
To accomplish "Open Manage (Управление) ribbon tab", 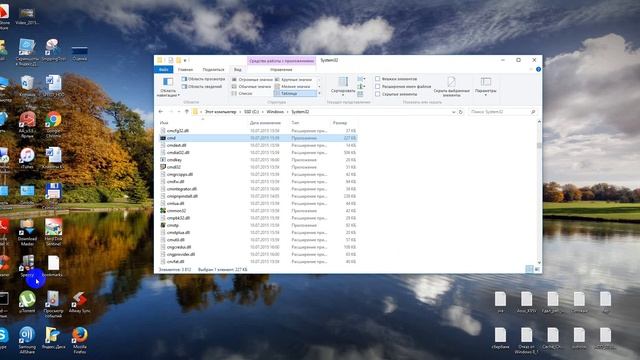I will click(x=281, y=69).
